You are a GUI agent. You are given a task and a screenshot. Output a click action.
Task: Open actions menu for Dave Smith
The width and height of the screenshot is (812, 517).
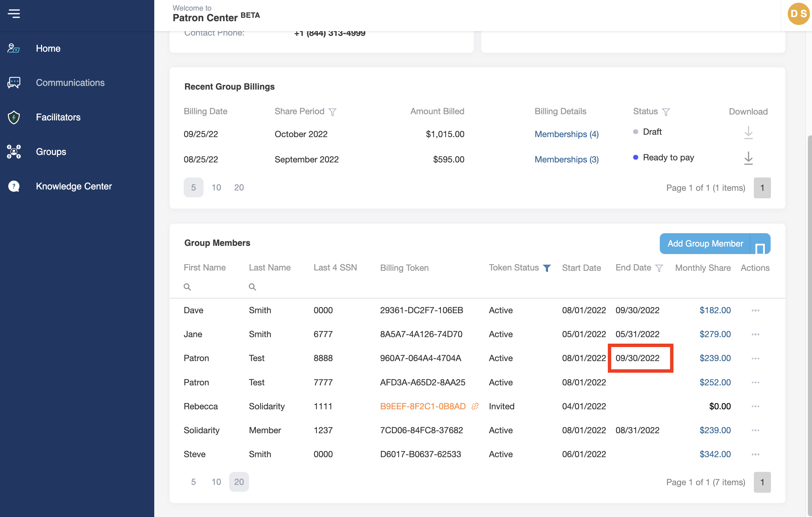pos(755,310)
